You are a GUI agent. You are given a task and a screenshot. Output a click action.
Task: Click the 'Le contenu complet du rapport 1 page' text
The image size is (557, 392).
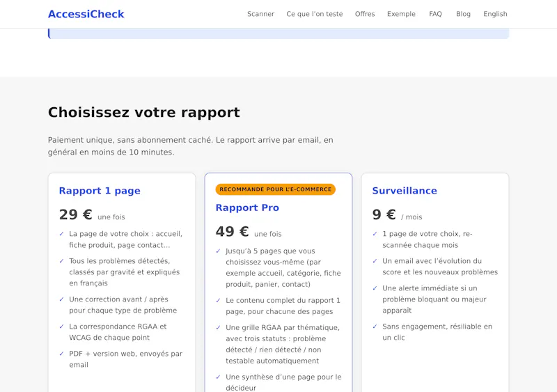(x=283, y=306)
